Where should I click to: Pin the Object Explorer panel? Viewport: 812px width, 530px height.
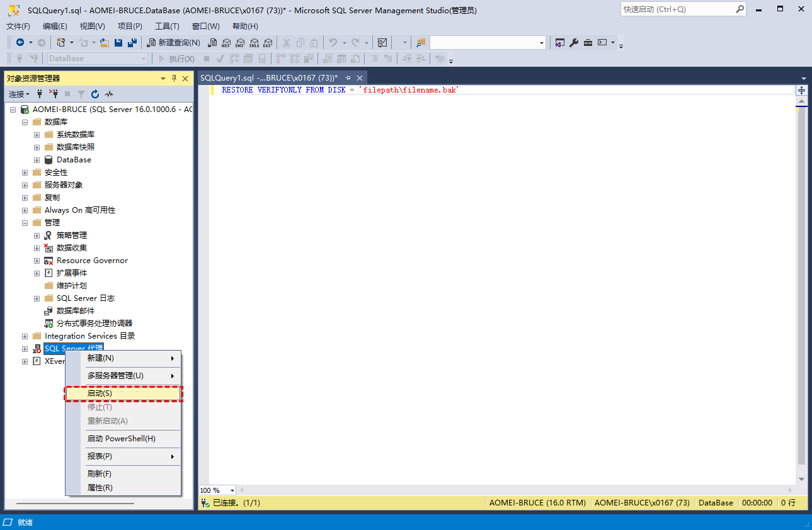(x=174, y=79)
